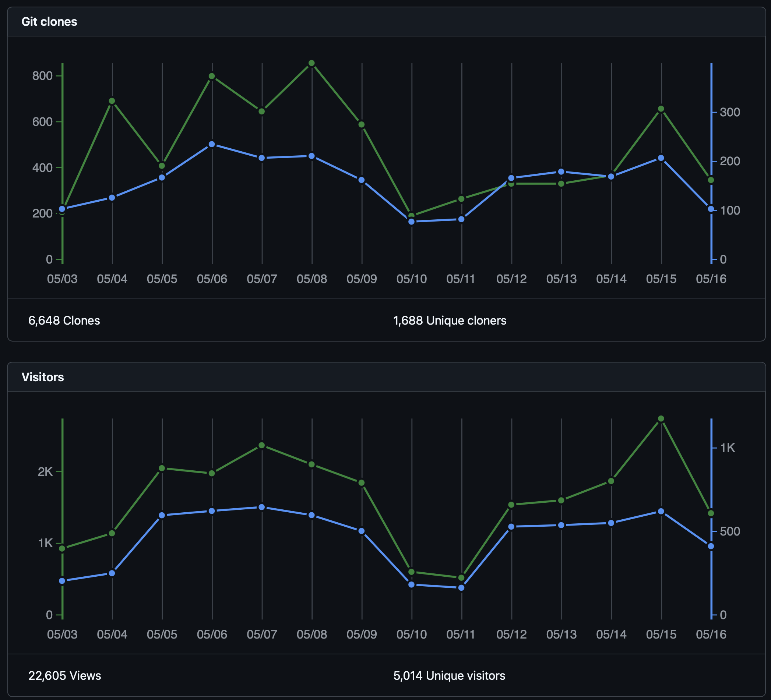This screenshot has height=700, width=771.
Task: Click the '800' left axis label in Git clones
Action: point(42,76)
